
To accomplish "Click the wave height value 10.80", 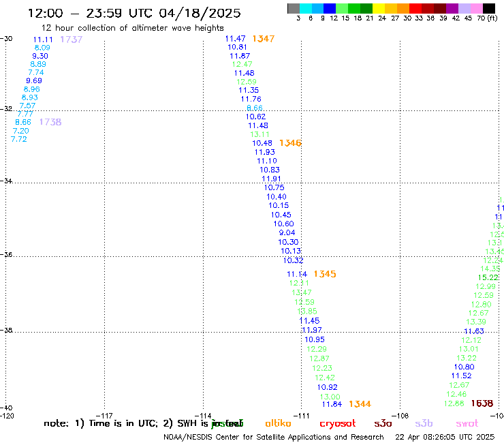I will [464, 367].
